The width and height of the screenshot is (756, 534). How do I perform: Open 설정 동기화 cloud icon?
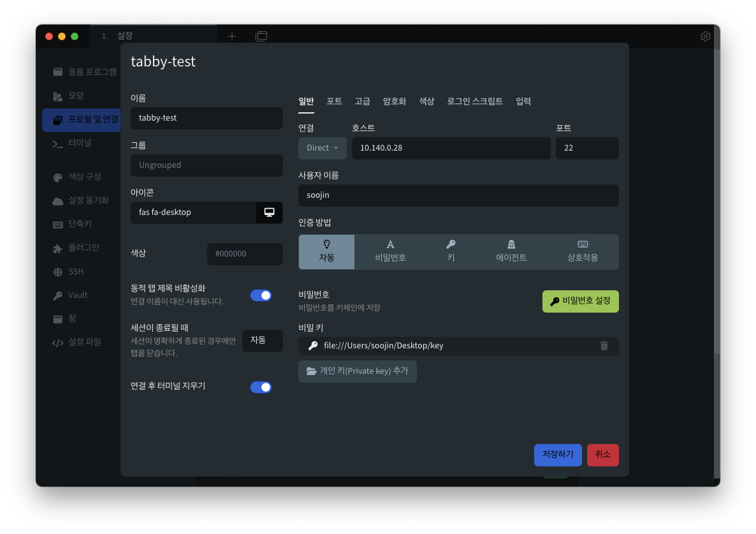[58, 201]
